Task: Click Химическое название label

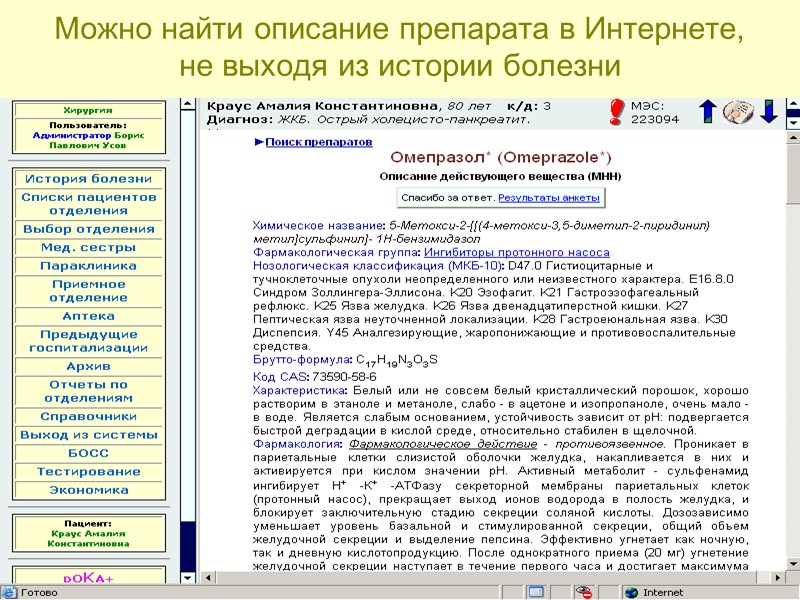Action: pyautogui.click(x=318, y=225)
